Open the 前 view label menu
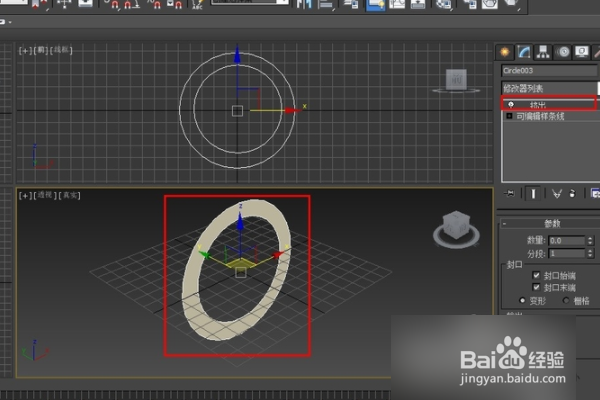 coord(41,50)
